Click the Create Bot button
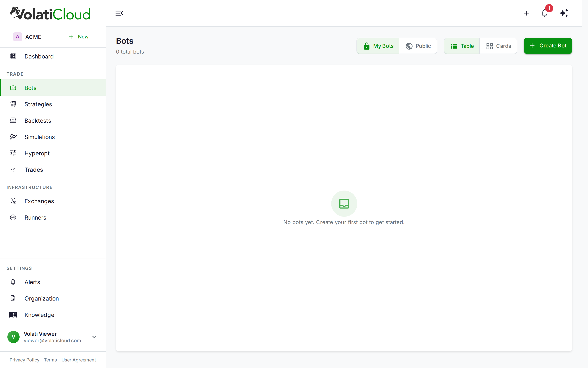 click(x=548, y=46)
